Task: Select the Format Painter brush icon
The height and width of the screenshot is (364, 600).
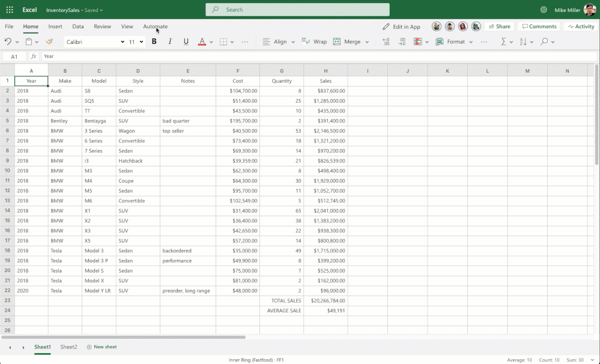Action: point(49,42)
